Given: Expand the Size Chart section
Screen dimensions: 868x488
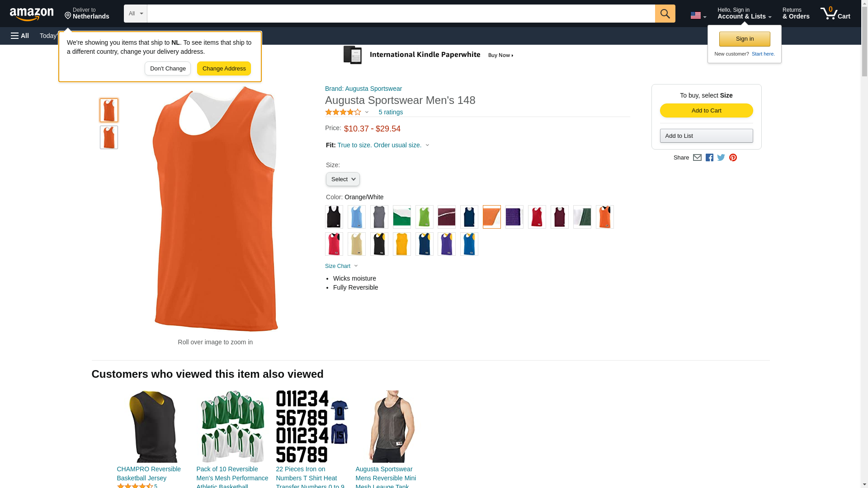Looking at the screenshot, I should [341, 266].
